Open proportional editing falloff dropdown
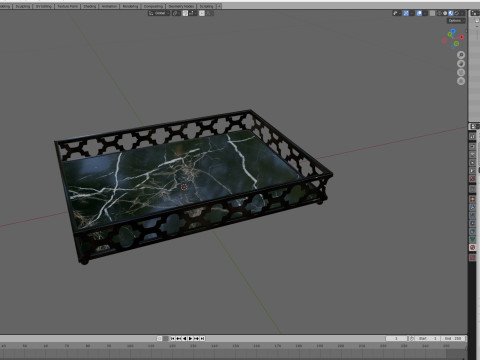 coord(210,13)
